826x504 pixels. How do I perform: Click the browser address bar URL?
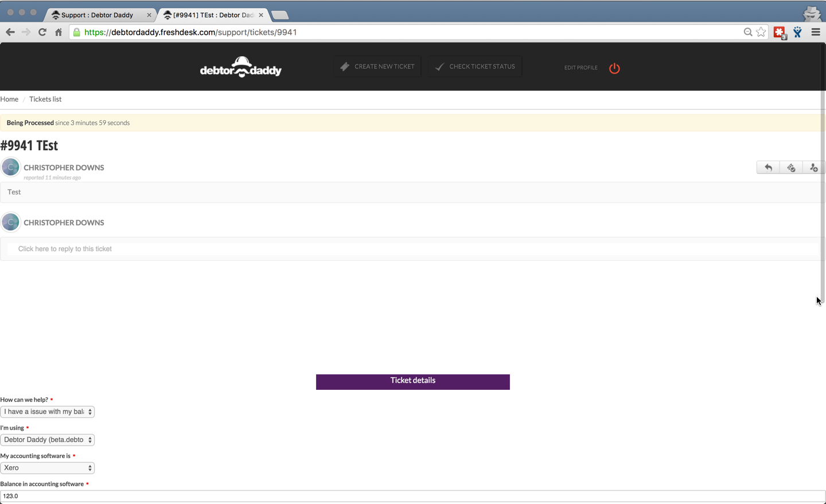190,32
